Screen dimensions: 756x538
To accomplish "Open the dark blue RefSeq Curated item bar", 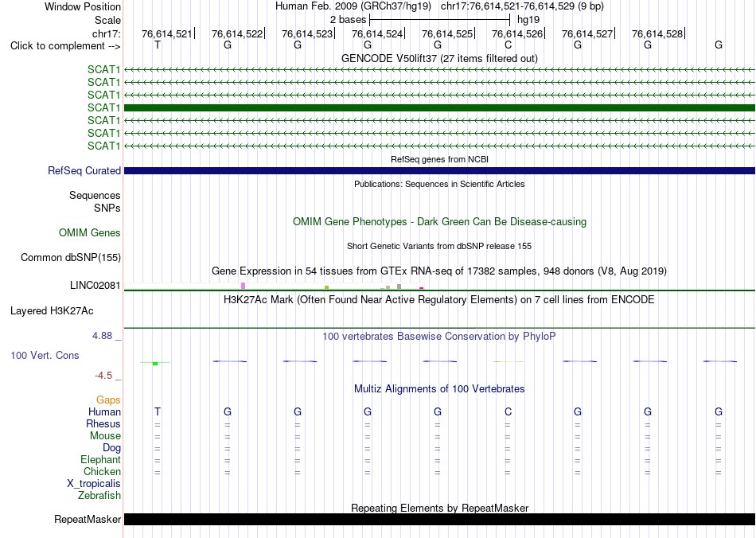I will 439,170.
